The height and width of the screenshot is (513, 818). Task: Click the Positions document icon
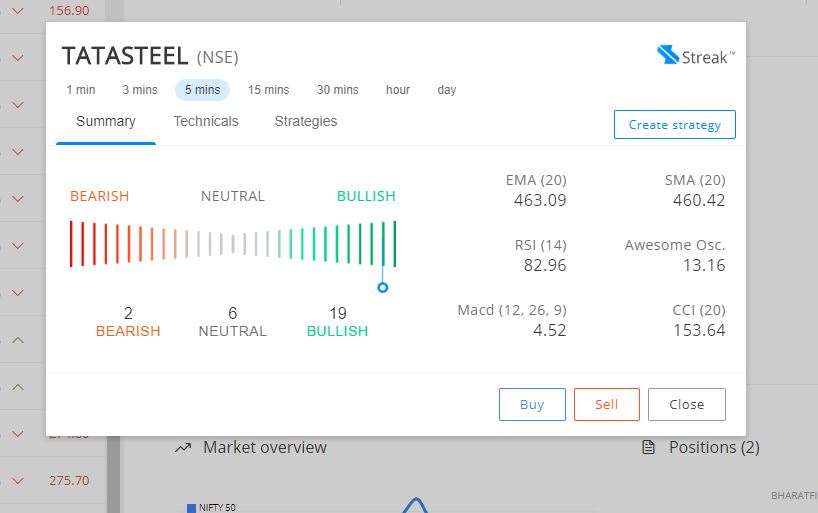(x=648, y=447)
